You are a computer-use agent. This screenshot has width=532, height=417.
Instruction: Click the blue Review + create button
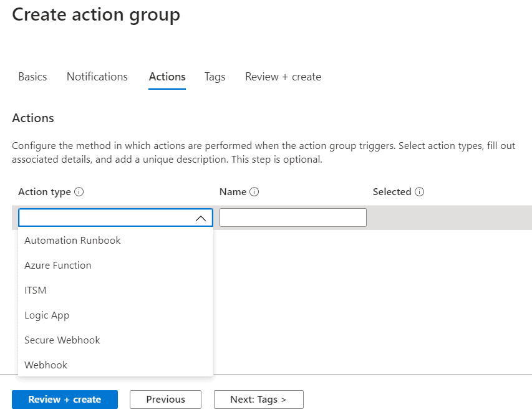[65, 400]
